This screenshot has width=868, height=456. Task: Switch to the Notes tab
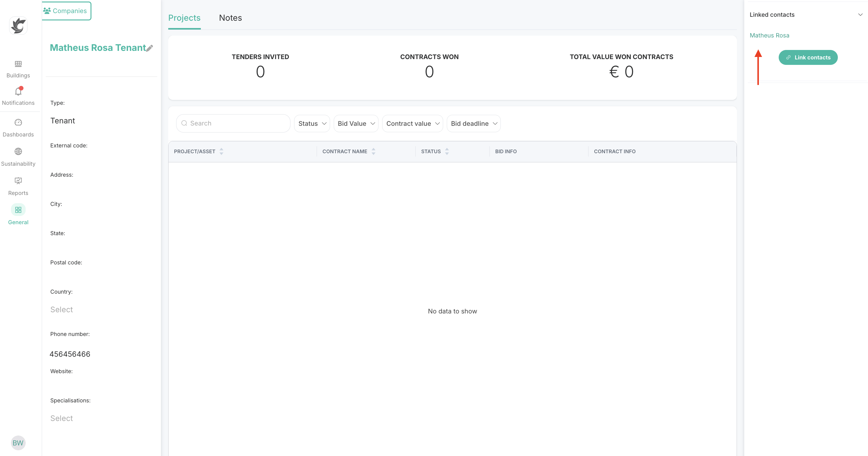tap(230, 18)
